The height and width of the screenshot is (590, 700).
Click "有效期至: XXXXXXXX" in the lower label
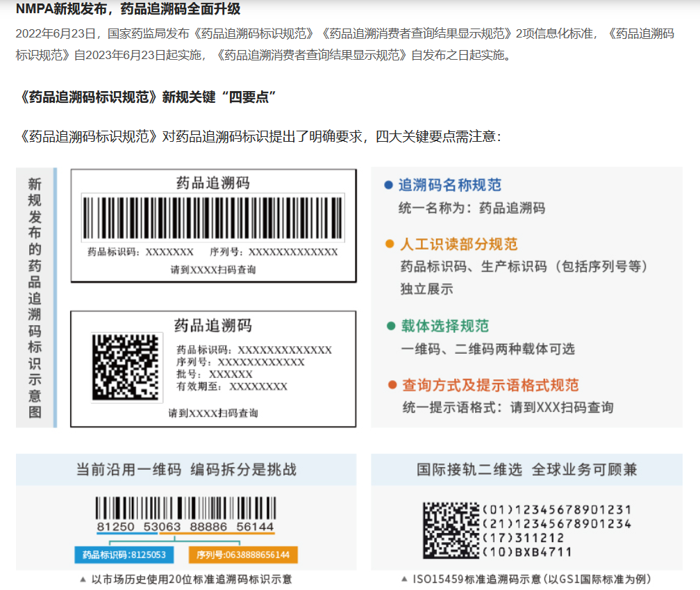coord(232,386)
